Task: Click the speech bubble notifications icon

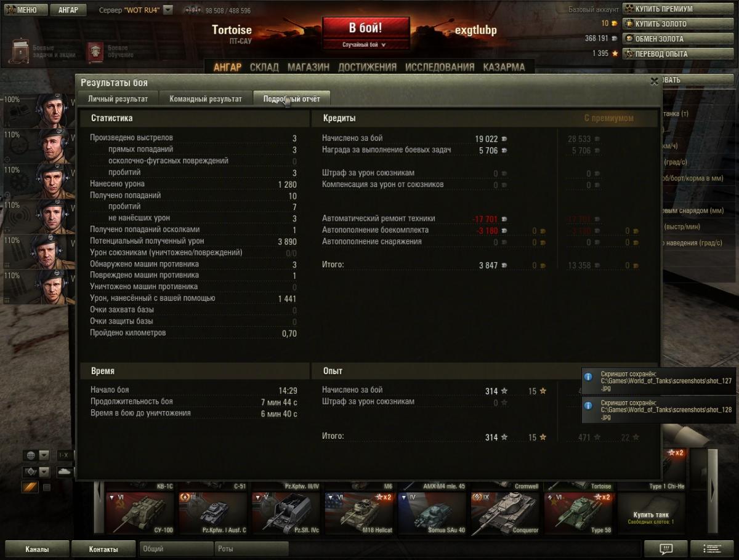Action: pos(666,549)
